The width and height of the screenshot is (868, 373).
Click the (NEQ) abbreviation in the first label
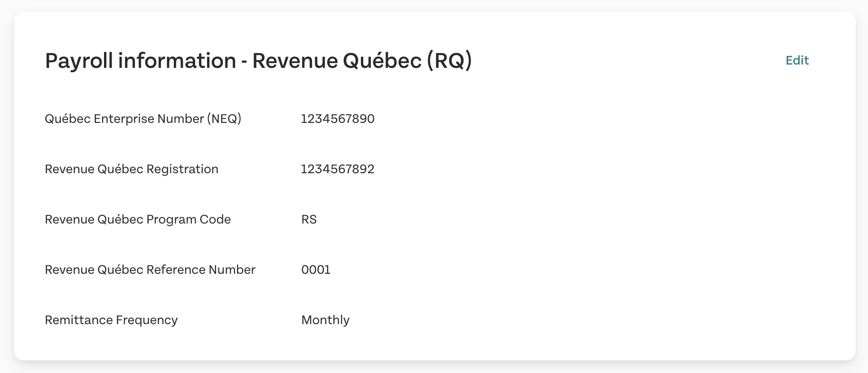pyautogui.click(x=224, y=119)
